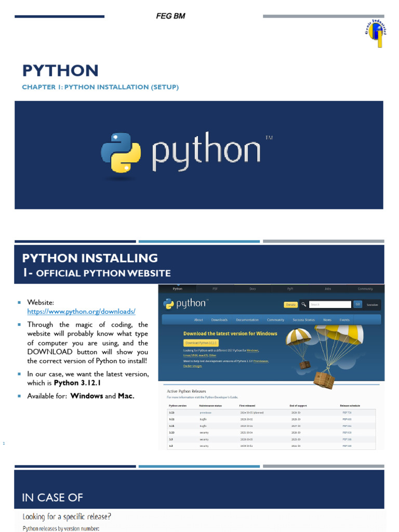Open the PEP link in the 3.12 row

347,419
